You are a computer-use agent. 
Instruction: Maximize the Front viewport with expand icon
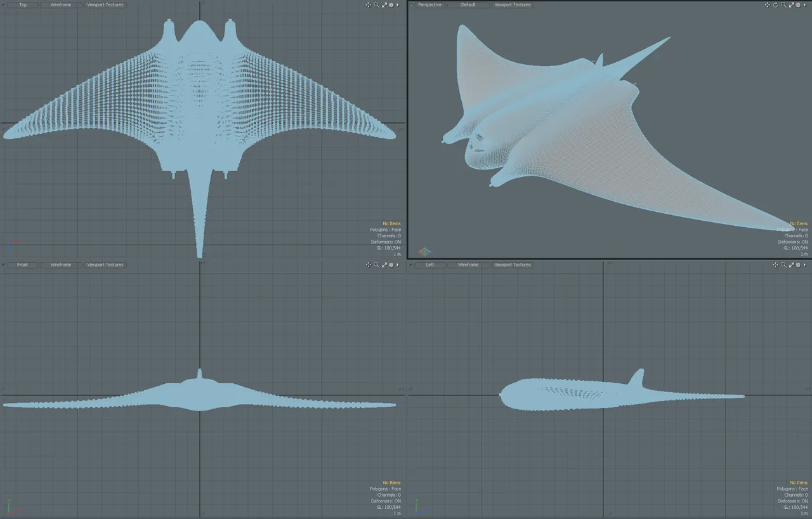[384, 265]
